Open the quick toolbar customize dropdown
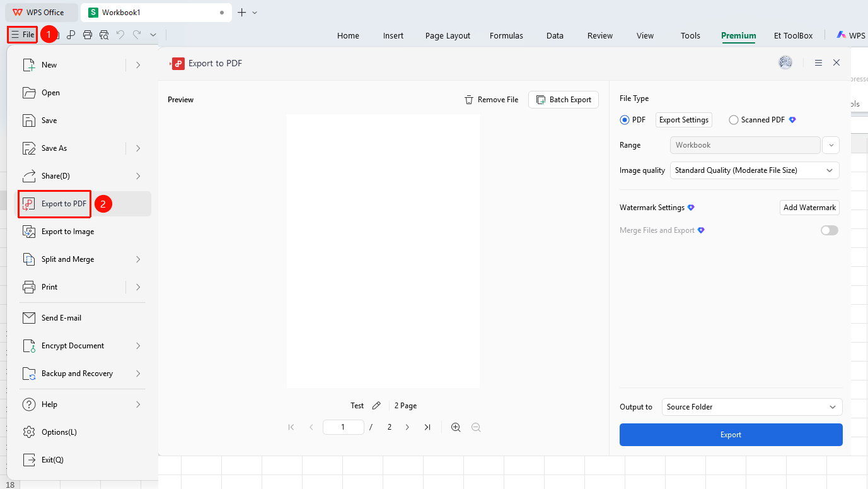The width and height of the screenshot is (868, 489). point(153,35)
